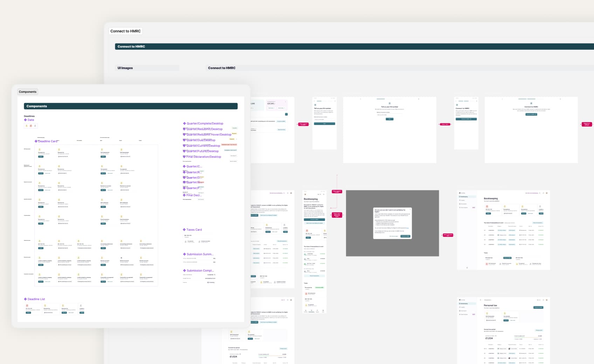
Task: Select the Taxes icon in mobile bottom navigation
Action: click(x=323, y=310)
